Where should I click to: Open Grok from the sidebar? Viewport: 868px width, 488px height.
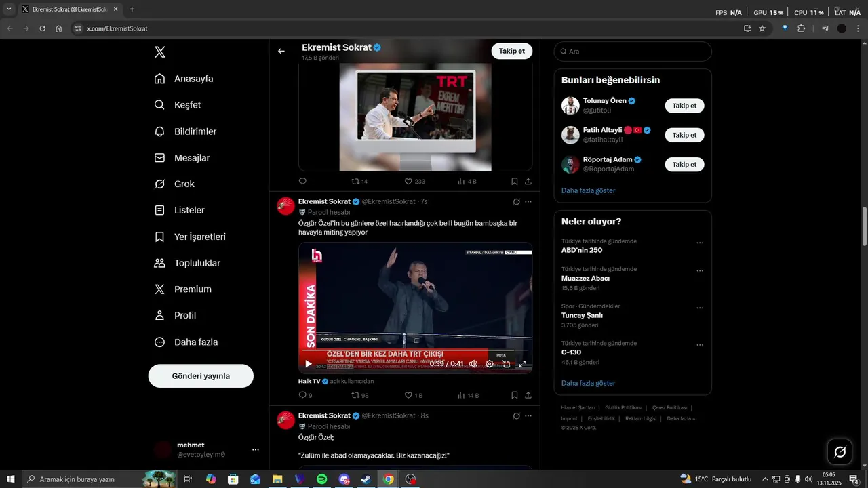click(x=175, y=184)
